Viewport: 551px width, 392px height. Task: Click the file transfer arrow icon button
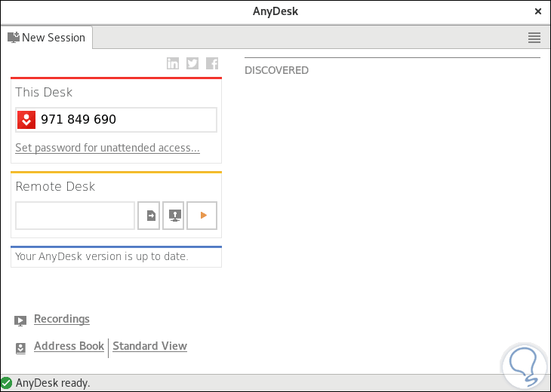point(149,216)
